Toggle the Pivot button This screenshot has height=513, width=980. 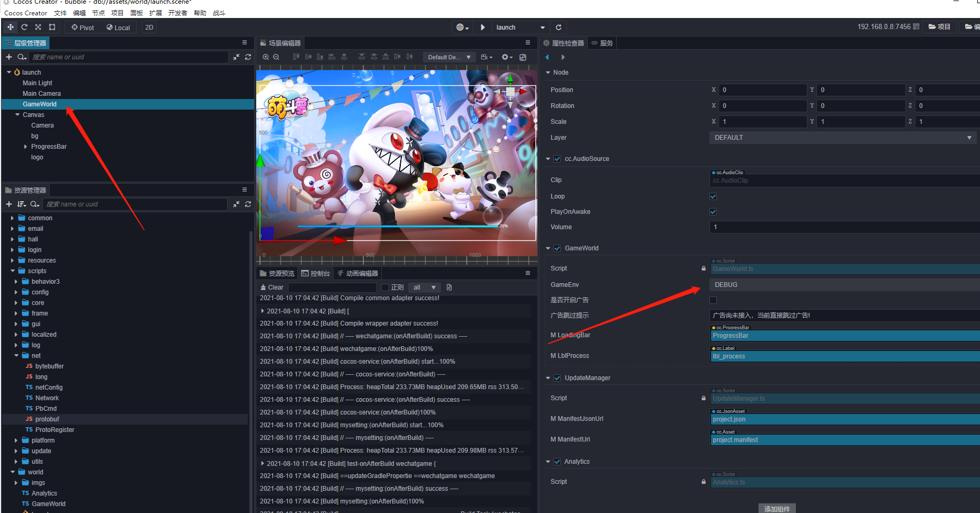tap(83, 27)
